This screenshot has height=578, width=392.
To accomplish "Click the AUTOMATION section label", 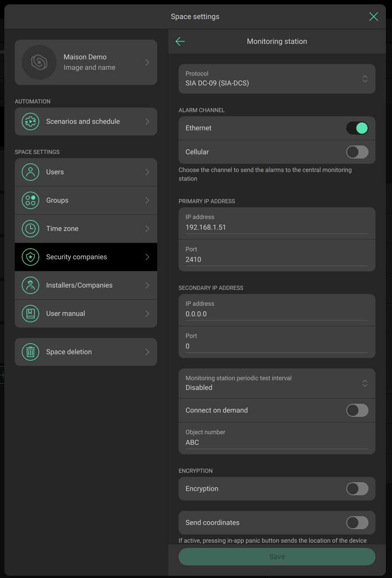I will (33, 101).
